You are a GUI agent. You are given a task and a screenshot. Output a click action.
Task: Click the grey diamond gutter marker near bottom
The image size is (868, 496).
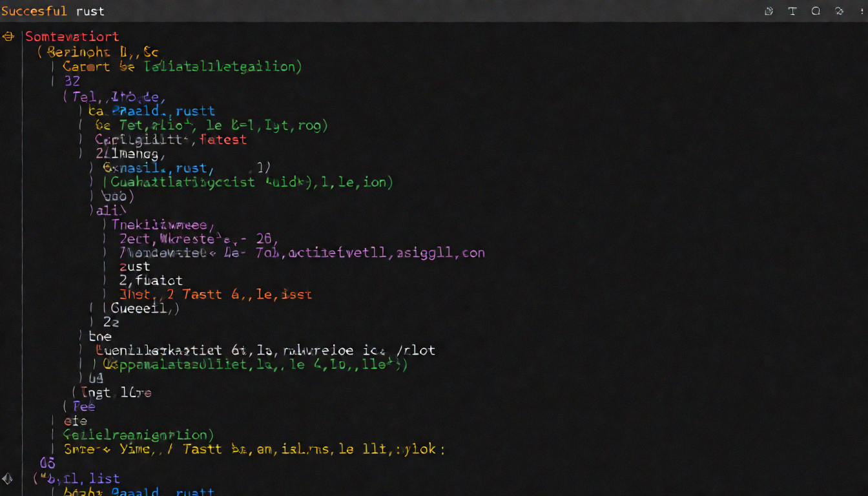7,479
